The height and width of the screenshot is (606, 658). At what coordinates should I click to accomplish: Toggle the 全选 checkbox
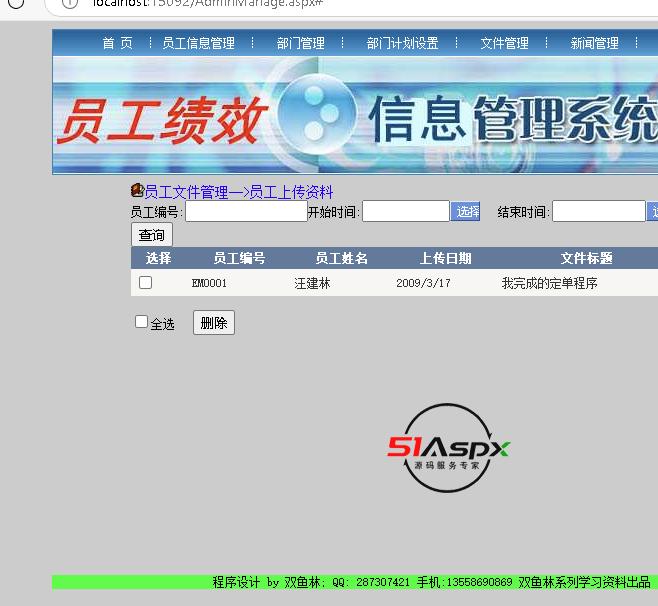[141, 322]
